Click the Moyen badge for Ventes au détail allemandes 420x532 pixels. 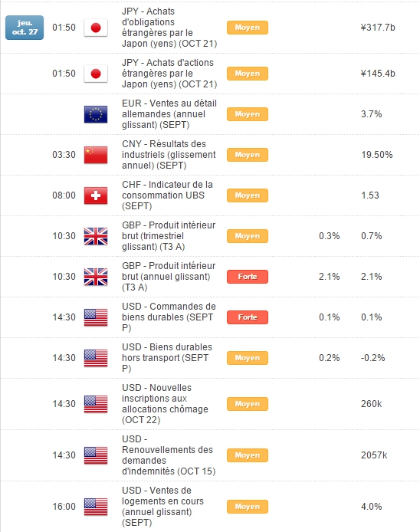[x=248, y=114]
